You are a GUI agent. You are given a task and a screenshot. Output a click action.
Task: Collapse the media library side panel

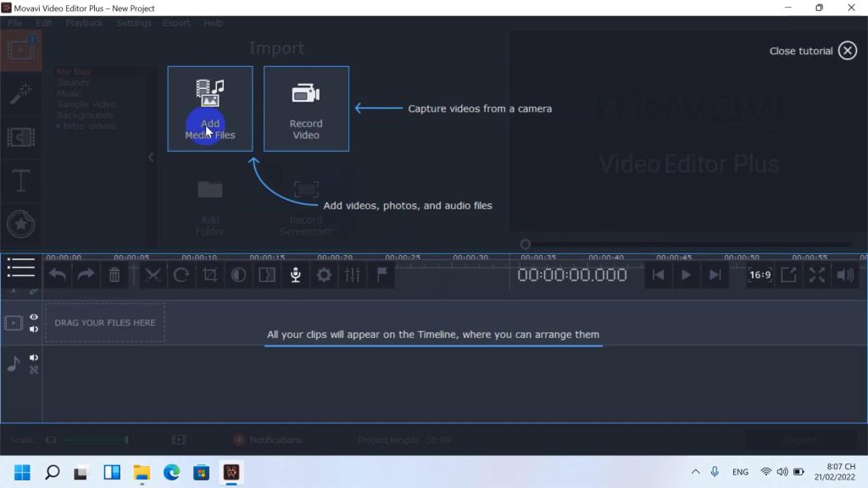[x=152, y=157]
